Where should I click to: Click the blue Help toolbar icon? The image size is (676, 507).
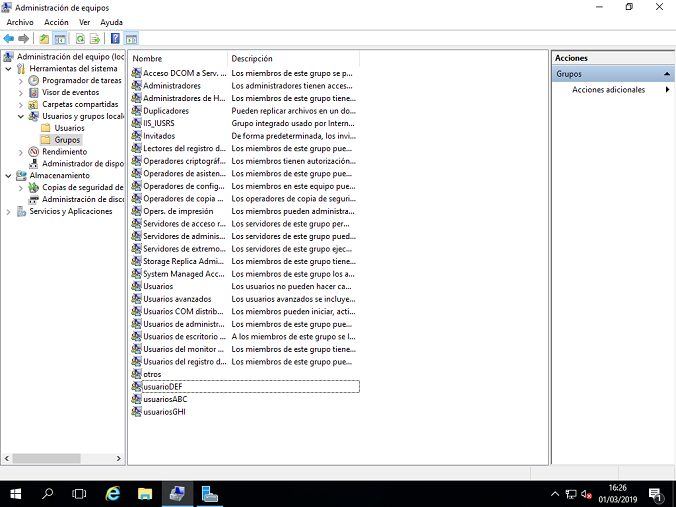(x=116, y=39)
